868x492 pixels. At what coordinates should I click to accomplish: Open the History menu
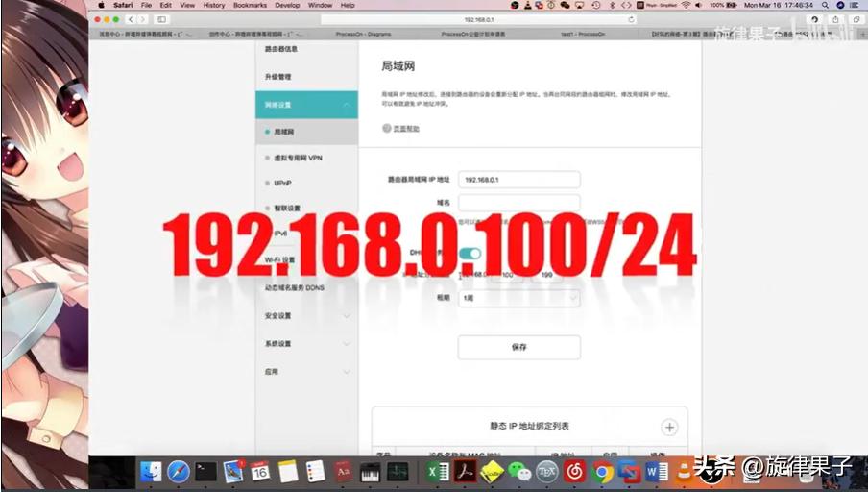coord(214,5)
